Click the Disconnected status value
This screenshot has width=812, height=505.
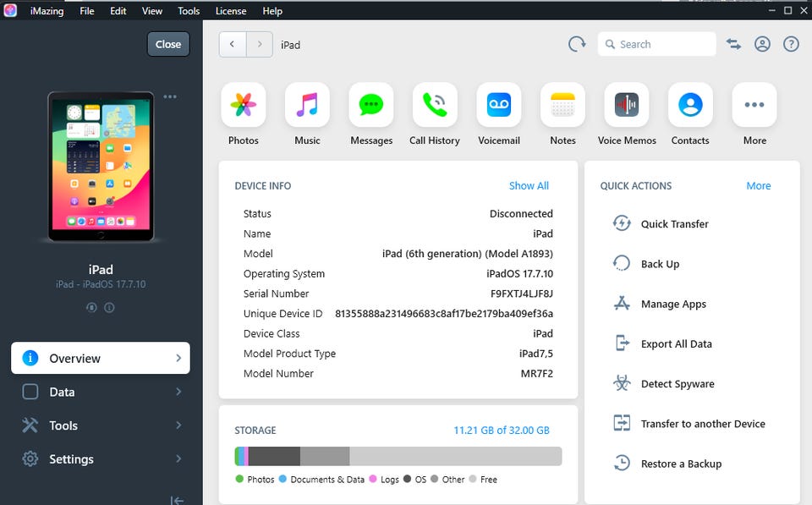click(522, 213)
